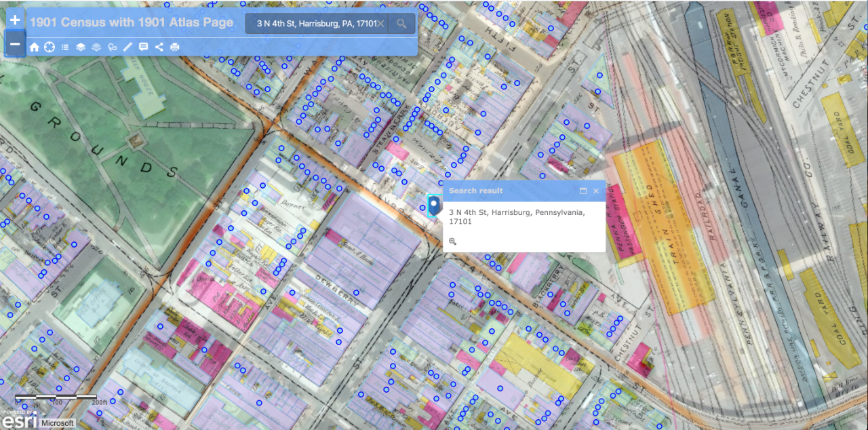Click inside the address search field
This screenshot has width=868, height=430.
click(x=312, y=24)
